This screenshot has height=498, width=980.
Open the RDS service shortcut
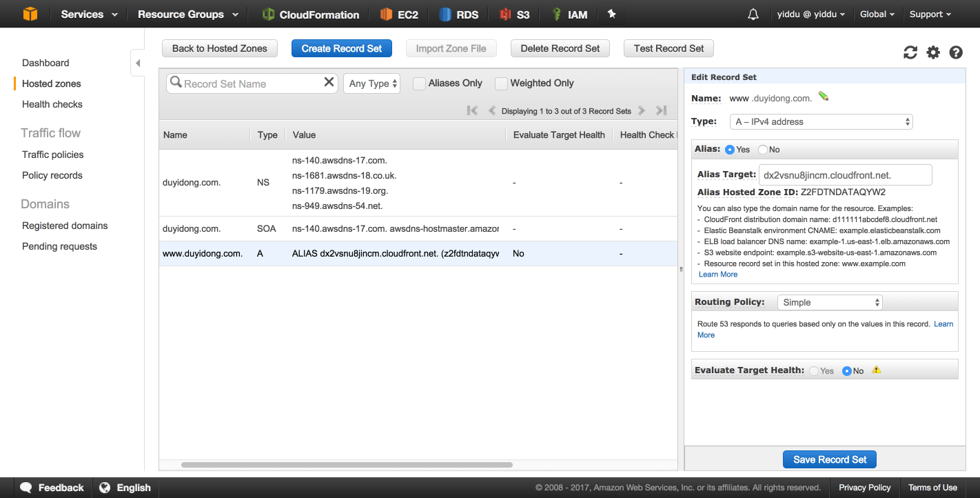(458, 14)
